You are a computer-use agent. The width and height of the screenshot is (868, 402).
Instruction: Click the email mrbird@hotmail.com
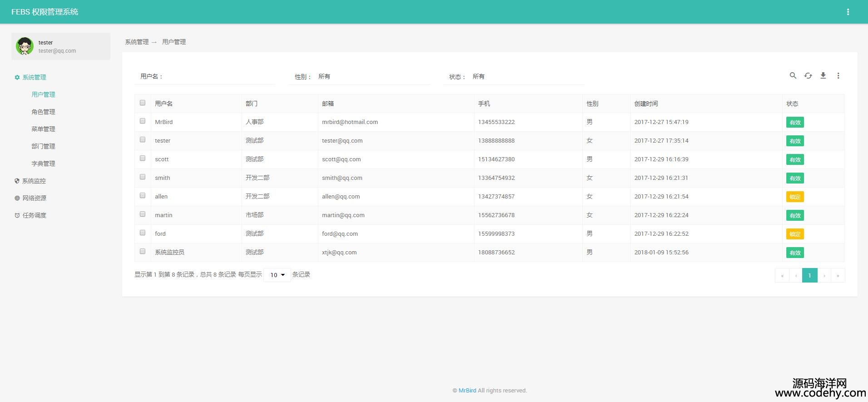point(350,122)
